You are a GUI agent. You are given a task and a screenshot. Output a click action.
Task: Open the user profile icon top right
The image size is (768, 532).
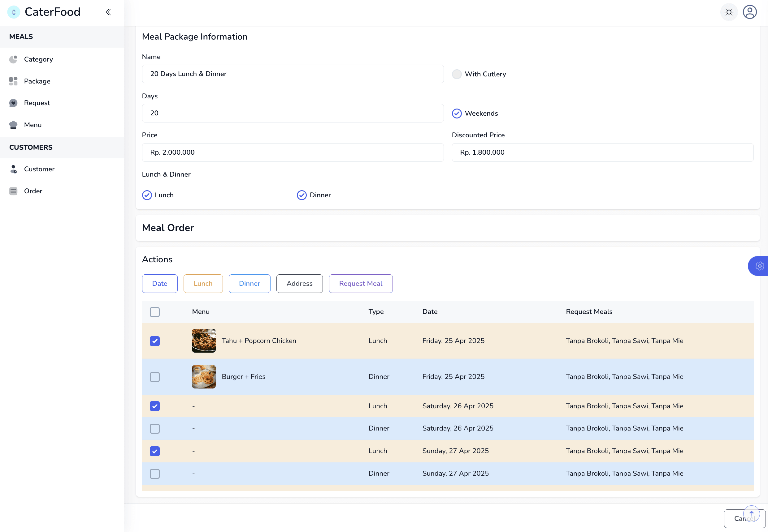pos(750,12)
